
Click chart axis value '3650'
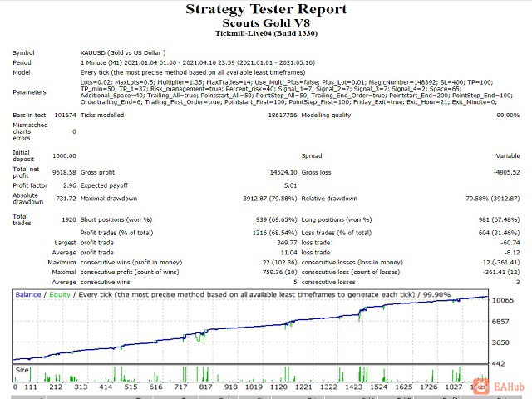[500, 342]
